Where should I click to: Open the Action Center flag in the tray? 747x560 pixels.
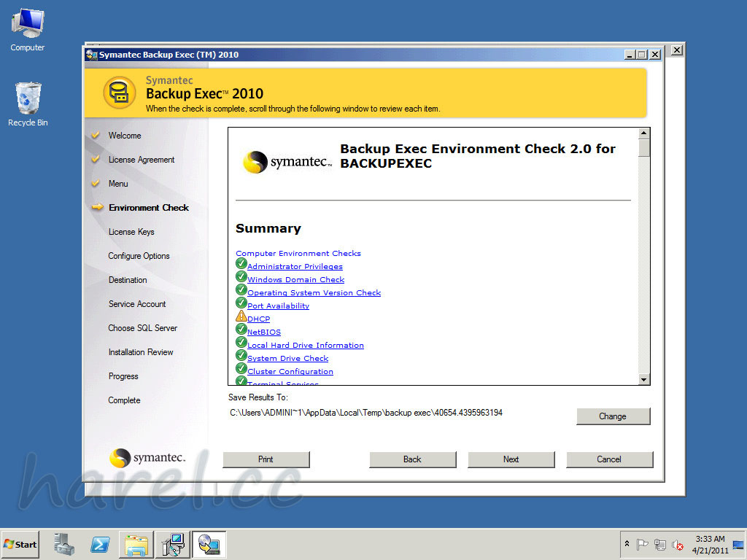(x=643, y=544)
